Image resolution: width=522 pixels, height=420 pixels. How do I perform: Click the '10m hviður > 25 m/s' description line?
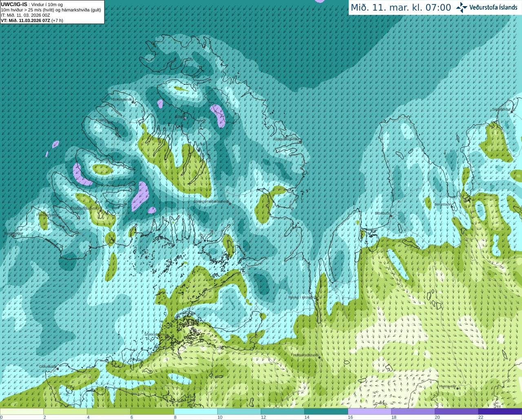pyautogui.click(x=51, y=10)
